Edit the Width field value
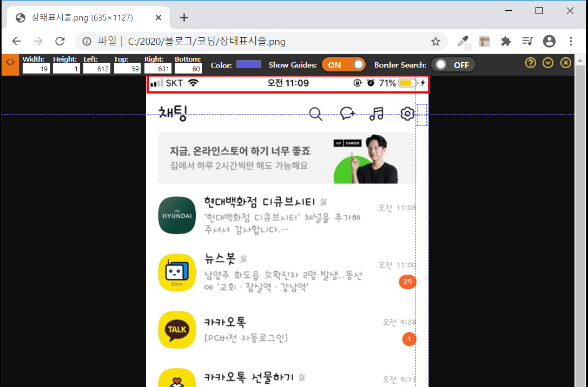 point(36,69)
